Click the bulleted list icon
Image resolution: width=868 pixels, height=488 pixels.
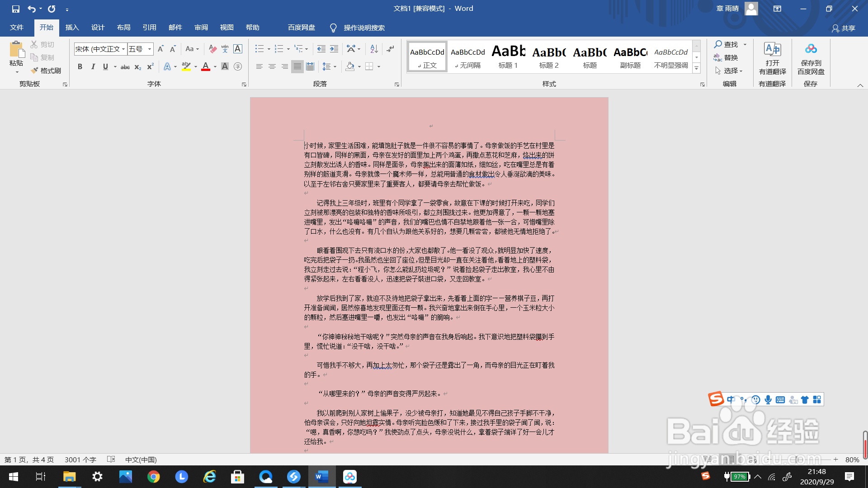[x=259, y=49]
